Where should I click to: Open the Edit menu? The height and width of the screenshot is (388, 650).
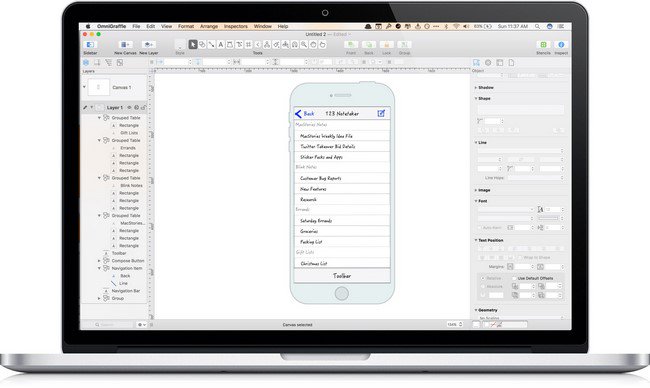[x=150, y=26]
